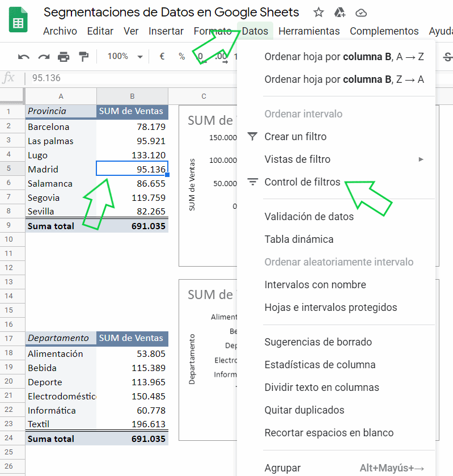Print the spreadsheet
453x476 pixels.
(x=63, y=57)
